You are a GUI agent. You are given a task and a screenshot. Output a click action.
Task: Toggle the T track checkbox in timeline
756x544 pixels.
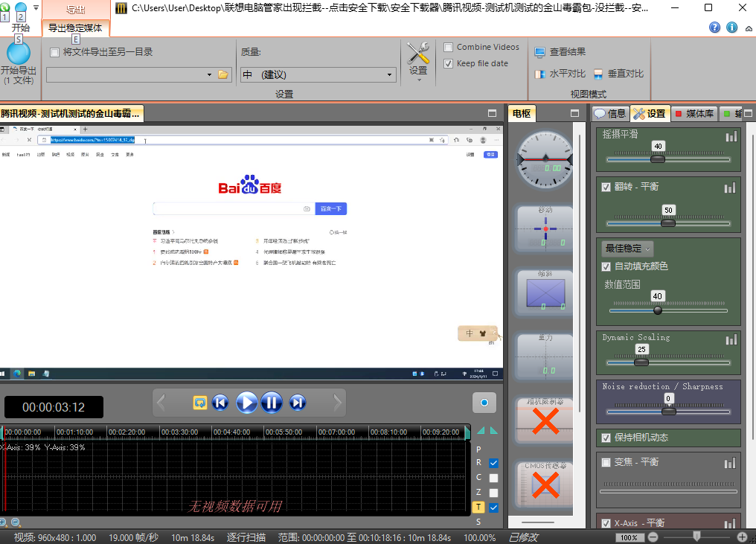pos(493,508)
